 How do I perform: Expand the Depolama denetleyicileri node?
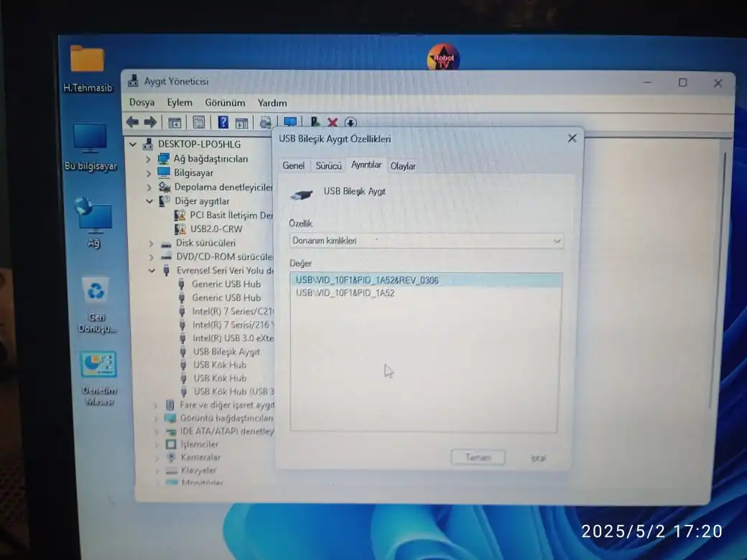click(x=149, y=187)
